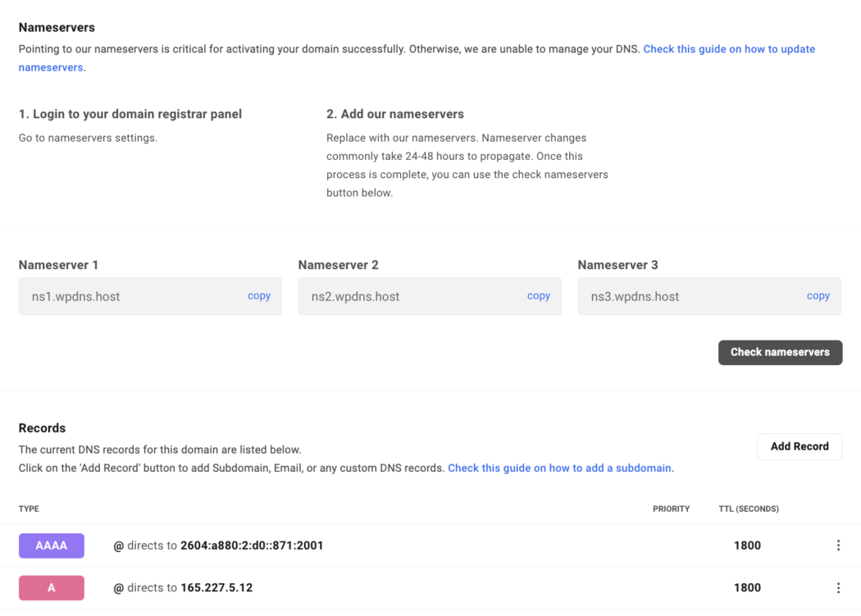Click the Nameserver 3 input field
The width and height of the screenshot is (861, 616).
709,296
